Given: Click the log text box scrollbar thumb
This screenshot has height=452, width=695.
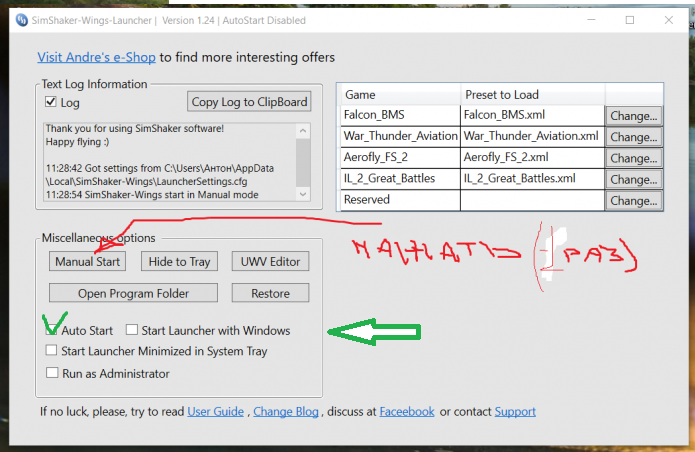Looking at the screenshot, I should click(303, 163).
